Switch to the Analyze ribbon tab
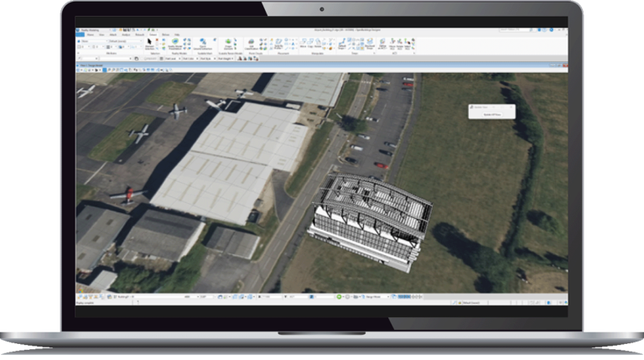The height and width of the screenshot is (360, 644). (127, 34)
